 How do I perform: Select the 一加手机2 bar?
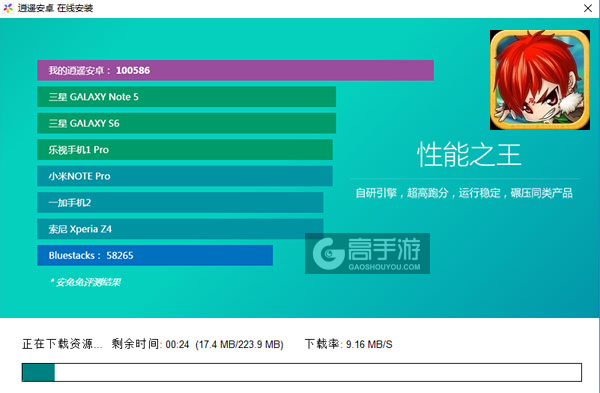[180, 202]
